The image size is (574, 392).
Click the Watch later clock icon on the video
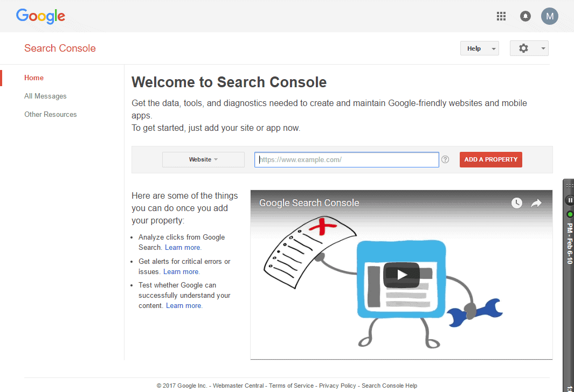coord(516,203)
